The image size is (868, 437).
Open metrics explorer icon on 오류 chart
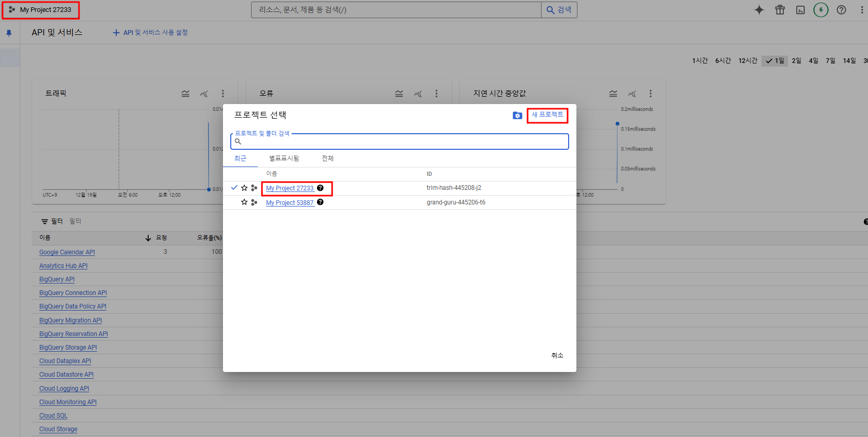[418, 94]
